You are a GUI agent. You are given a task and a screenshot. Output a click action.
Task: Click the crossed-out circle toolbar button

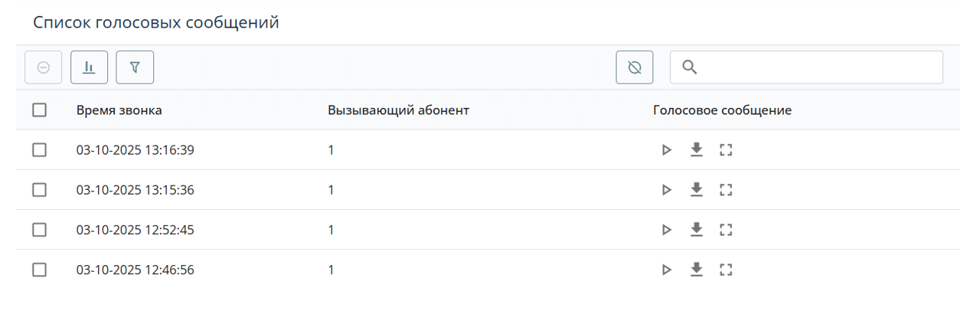pos(634,67)
